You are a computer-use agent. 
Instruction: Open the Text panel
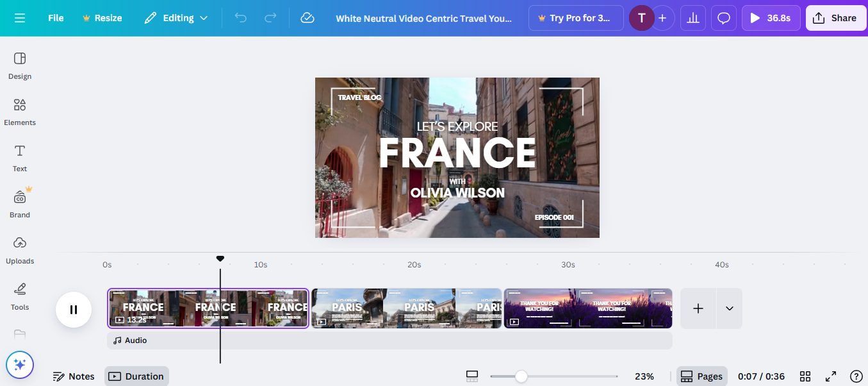click(x=19, y=158)
